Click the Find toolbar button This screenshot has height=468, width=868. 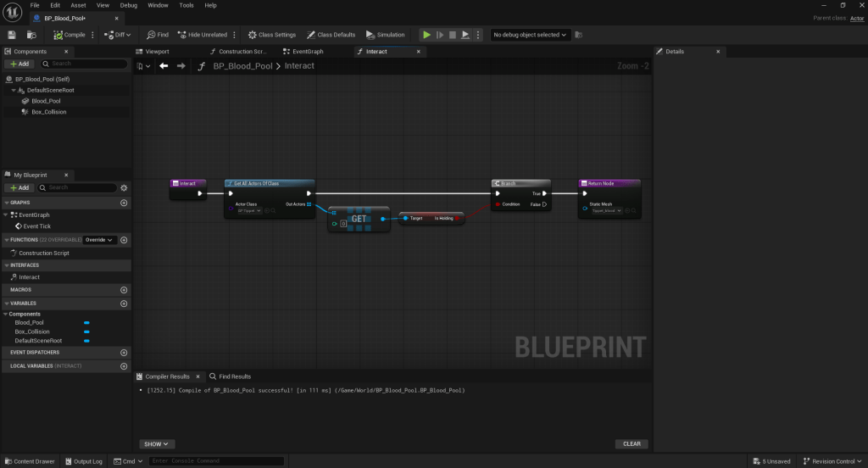pos(158,35)
